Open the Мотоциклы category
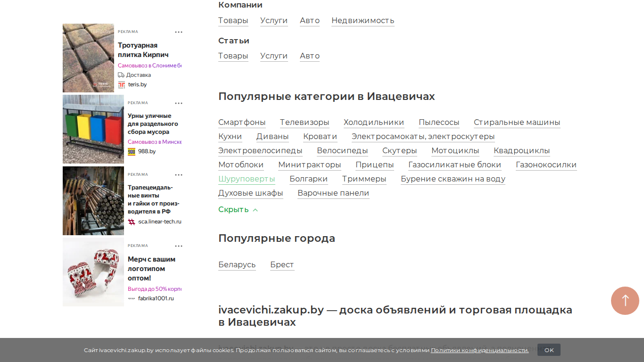This screenshot has width=644, height=362. (x=455, y=151)
